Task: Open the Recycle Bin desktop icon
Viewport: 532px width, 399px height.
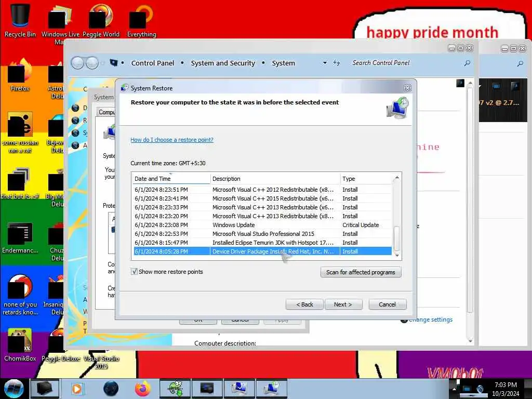Action: (20, 20)
